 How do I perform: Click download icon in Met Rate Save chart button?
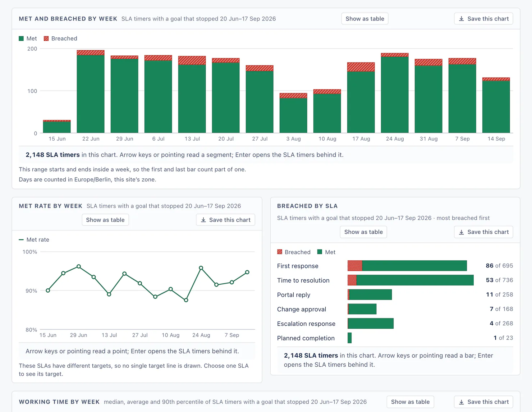(x=203, y=220)
